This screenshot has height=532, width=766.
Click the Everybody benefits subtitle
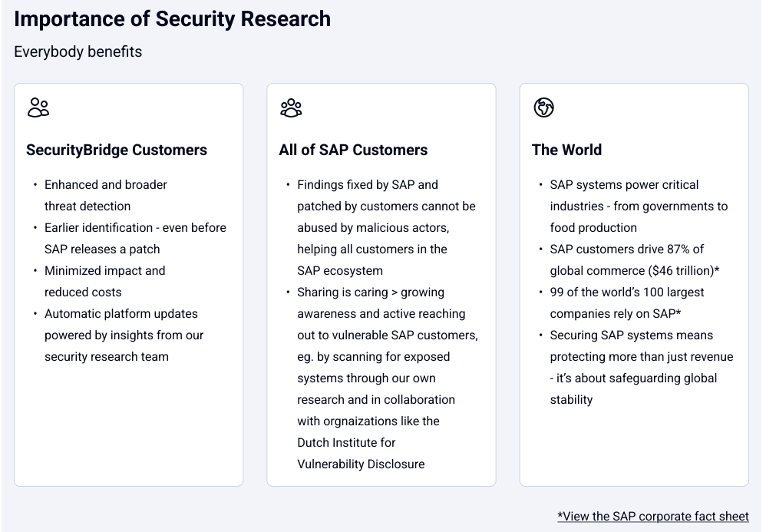pos(78,51)
